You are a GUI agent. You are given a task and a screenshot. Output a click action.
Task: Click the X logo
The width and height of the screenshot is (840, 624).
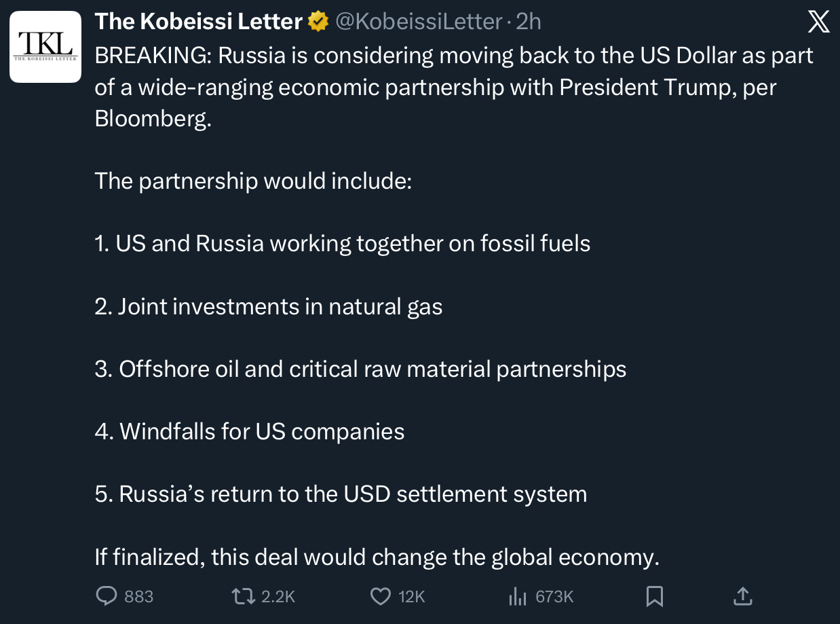(819, 22)
